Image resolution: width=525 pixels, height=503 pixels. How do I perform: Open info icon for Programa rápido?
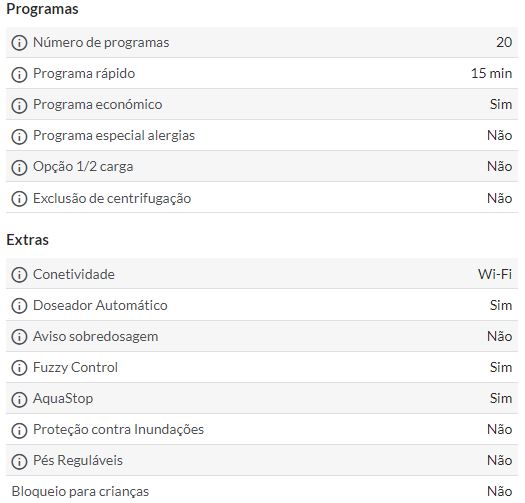(x=19, y=74)
